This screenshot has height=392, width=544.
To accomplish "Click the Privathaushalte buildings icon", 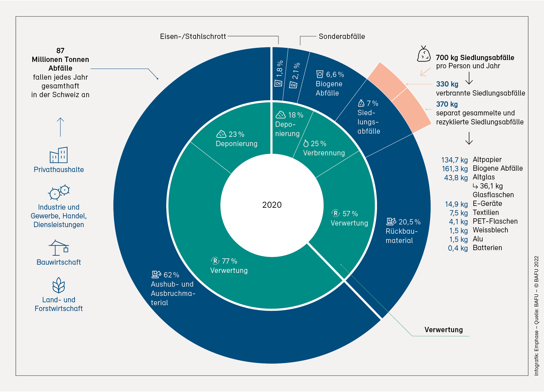I will point(59,155).
